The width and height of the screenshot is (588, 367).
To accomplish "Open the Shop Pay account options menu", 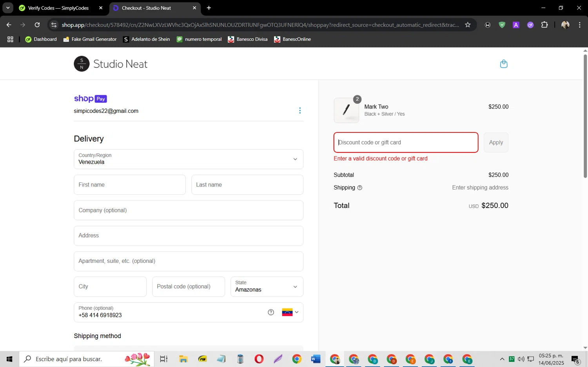I will point(300,110).
